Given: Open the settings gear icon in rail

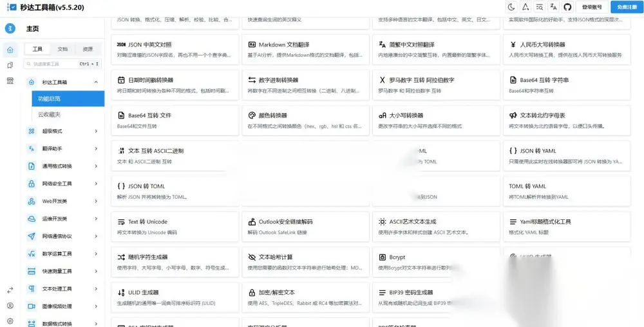Looking at the screenshot, I should point(10,321).
